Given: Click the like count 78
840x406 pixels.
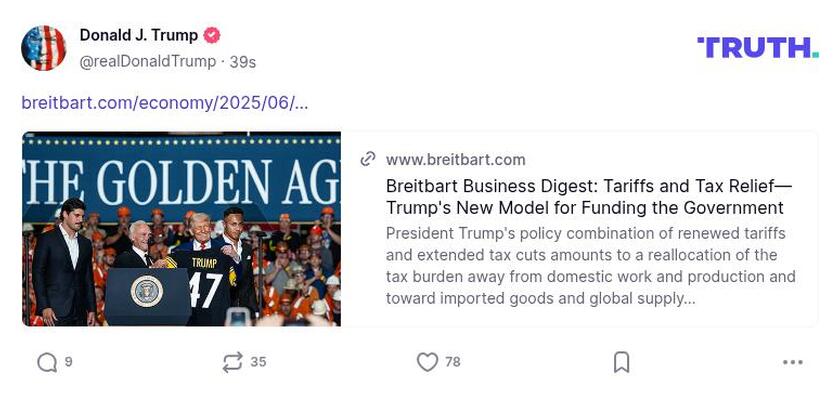Looking at the screenshot, I should pos(452,362).
